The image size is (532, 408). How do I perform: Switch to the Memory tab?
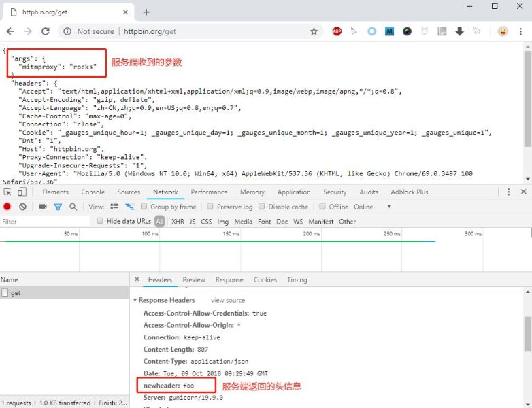[x=252, y=192]
